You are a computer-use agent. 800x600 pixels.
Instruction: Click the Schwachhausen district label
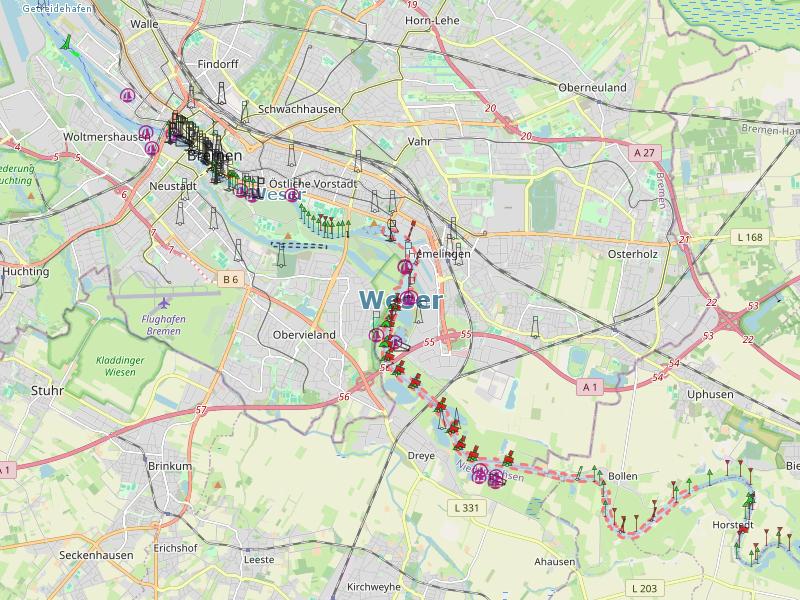pos(299,109)
